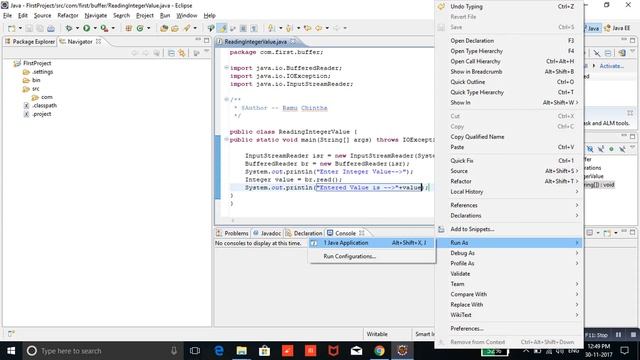This screenshot has width=640, height=360.
Task: Switch to the Package Explorer tab
Action: point(29,42)
